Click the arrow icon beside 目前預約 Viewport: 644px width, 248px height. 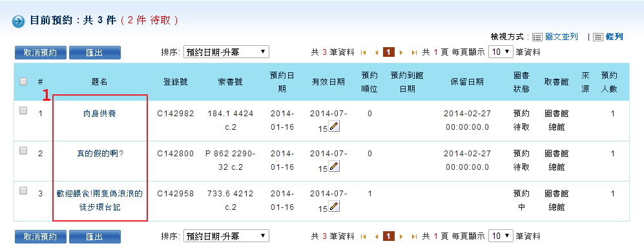click(x=19, y=21)
